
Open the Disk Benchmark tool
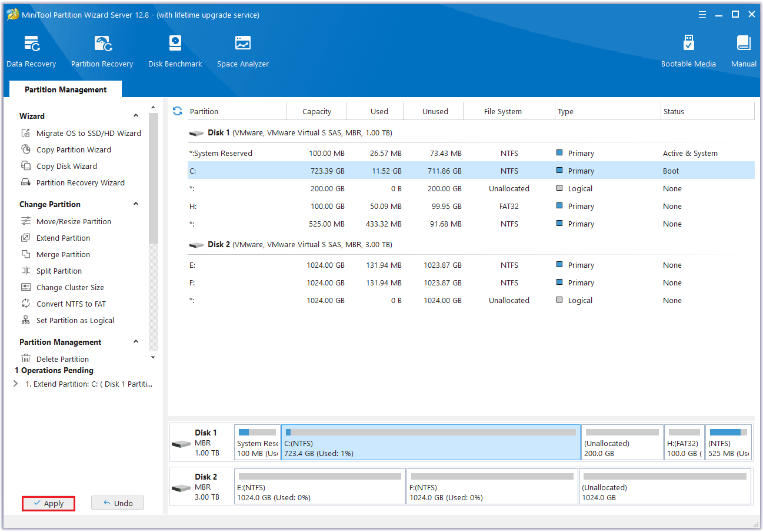175,52
